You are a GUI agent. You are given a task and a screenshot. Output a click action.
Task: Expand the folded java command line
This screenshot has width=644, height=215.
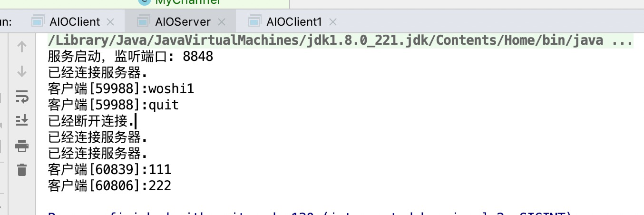[x=622, y=40]
